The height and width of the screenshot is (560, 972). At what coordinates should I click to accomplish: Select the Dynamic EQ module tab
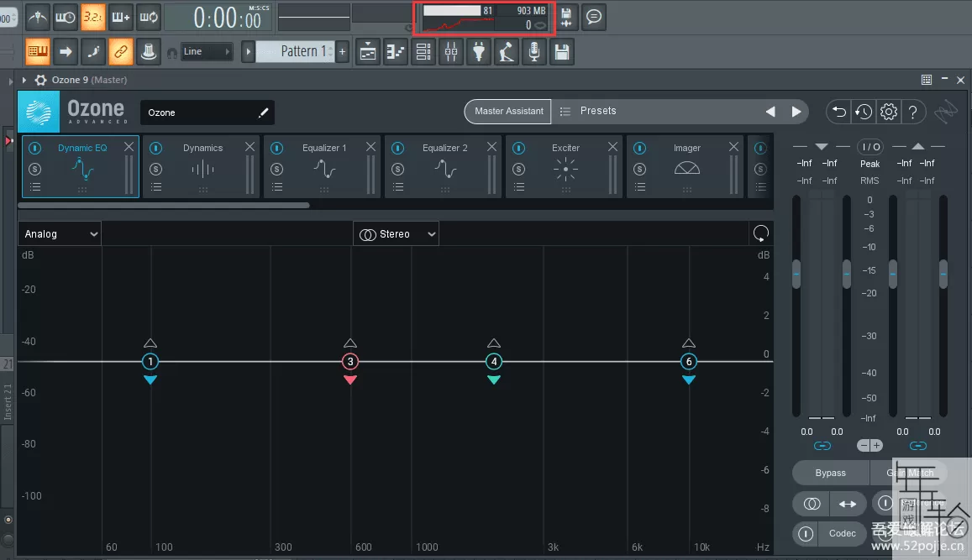tap(81, 166)
